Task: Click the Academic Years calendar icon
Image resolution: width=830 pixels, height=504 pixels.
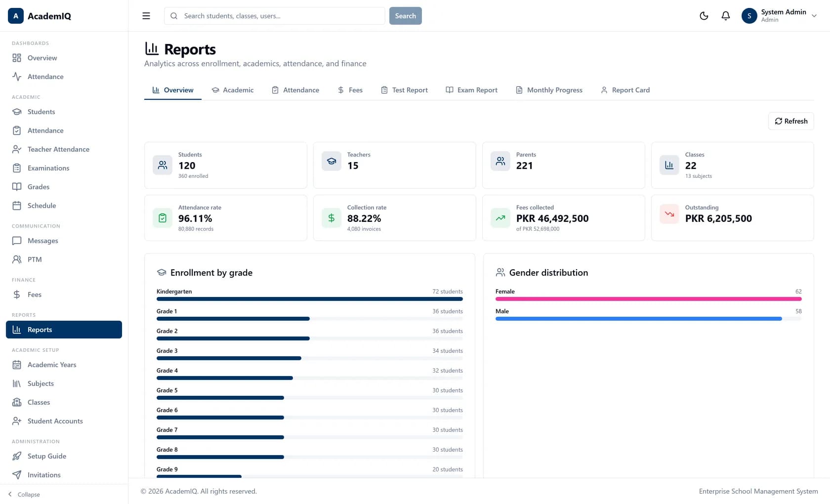Action: 17,365
